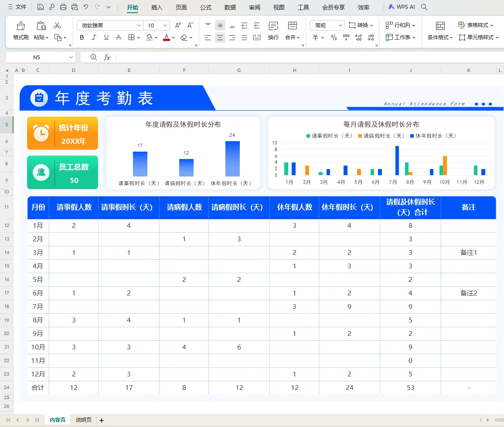Click the Convert (转换) button
The height and width of the screenshot is (427, 504).
click(361, 25)
